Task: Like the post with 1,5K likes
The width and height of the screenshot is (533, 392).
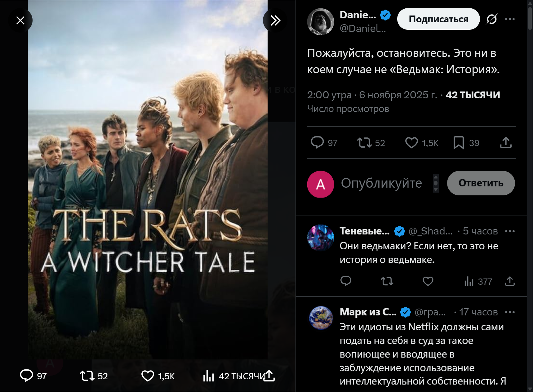Action: pyautogui.click(x=411, y=143)
